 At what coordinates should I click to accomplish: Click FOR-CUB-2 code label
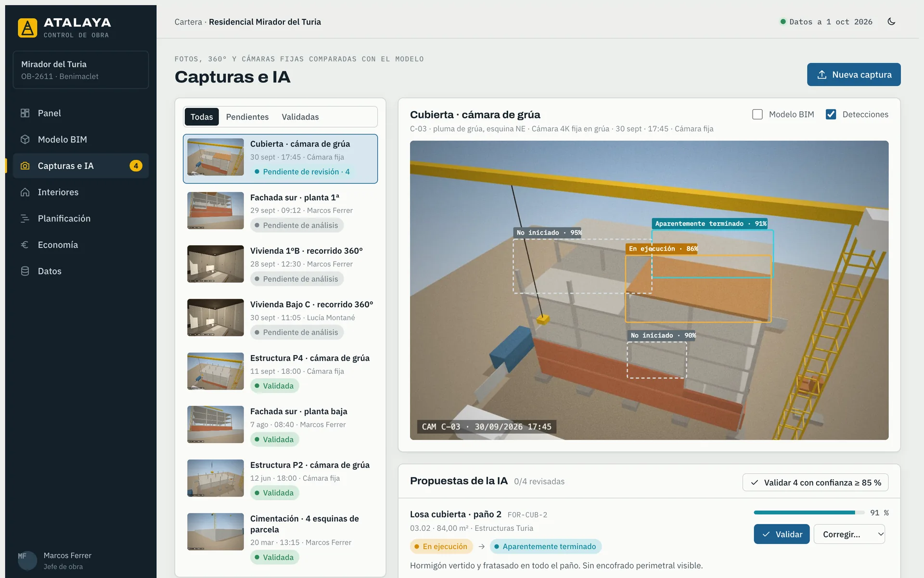[x=527, y=515]
